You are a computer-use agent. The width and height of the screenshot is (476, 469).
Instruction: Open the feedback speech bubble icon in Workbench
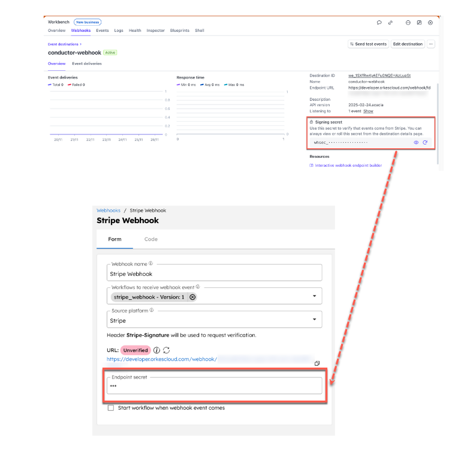tap(379, 22)
